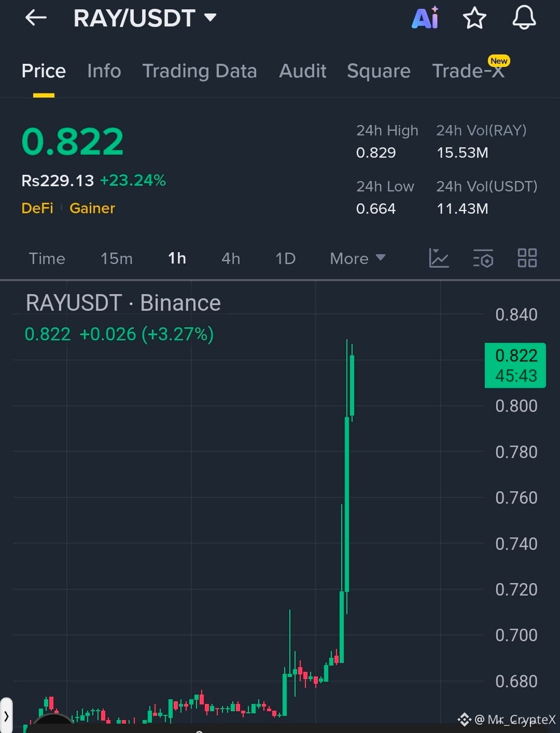This screenshot has width=560, height=733.
Task: Open the RAY/USDT pair selector dropdown
Action: tap(145, 18)
